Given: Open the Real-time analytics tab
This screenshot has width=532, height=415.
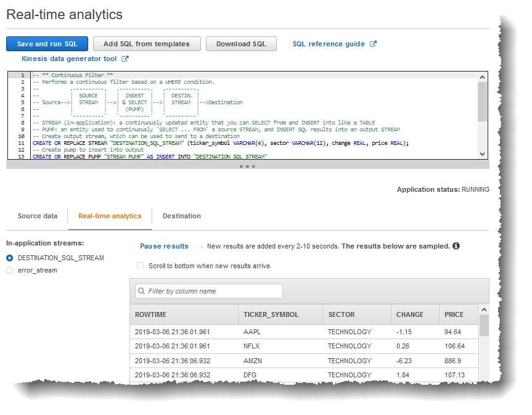Looking at the screenshot, I should (110, 216).
